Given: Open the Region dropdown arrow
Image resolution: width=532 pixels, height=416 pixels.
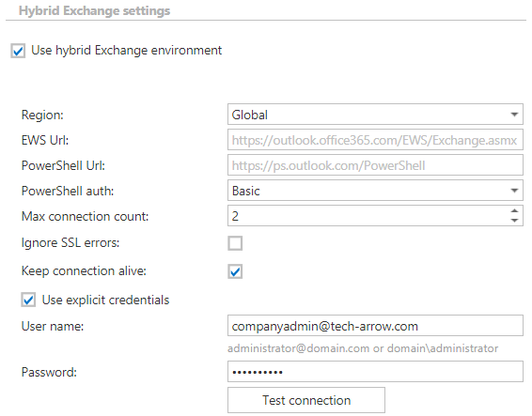Looking at the screenshot, I should (514, 115).
